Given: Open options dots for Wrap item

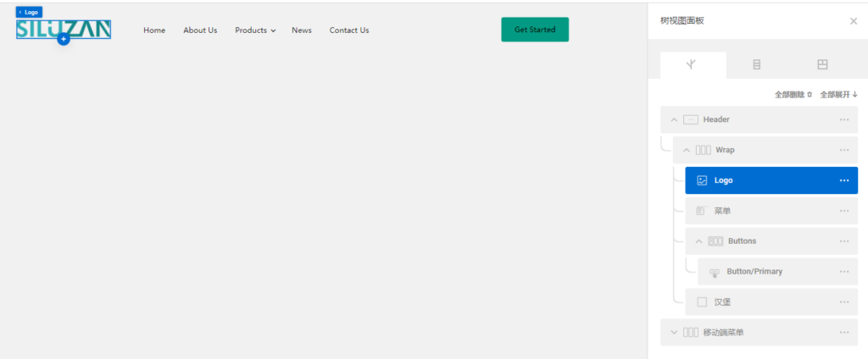Looking at the screenshot, I should [x=844, y=150].
